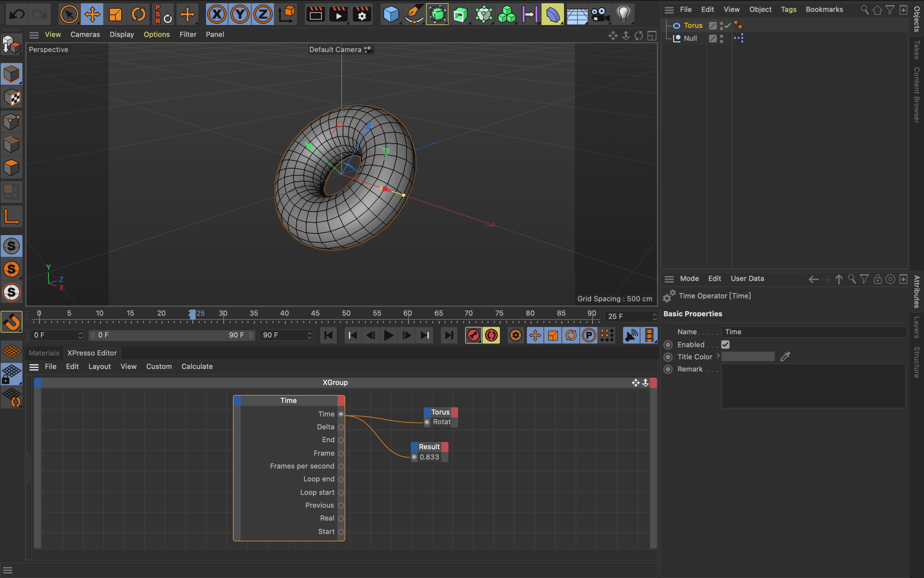924x578 pixels.
Task: Open the Tags menu in Object Manager
Action: pos(788,10)
